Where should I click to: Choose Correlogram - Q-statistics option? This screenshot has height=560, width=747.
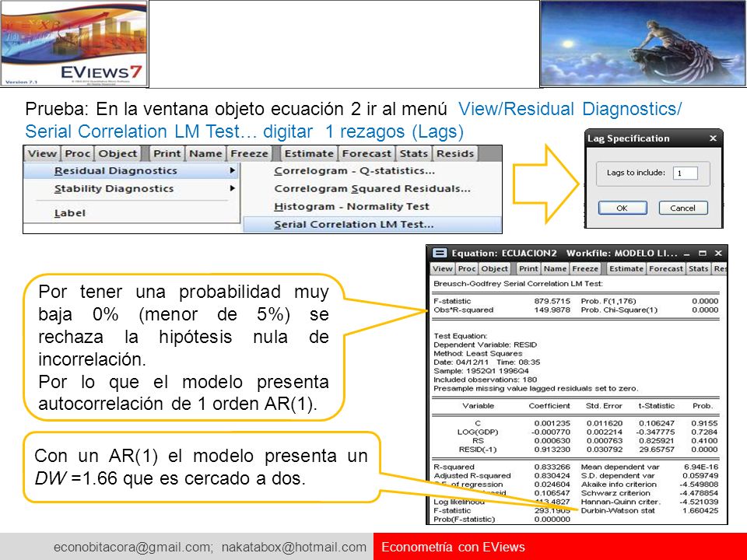point(354,170)
